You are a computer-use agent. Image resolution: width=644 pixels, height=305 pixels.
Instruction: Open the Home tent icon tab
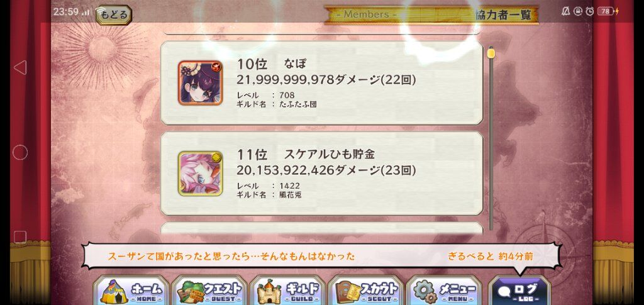(x=131, y=291)
